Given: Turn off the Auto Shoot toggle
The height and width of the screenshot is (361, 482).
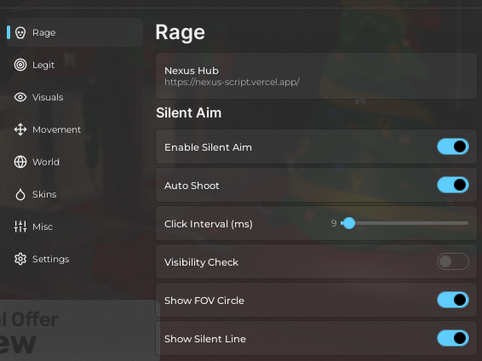Looking at the screenshot, I should (x=453, y=185).
